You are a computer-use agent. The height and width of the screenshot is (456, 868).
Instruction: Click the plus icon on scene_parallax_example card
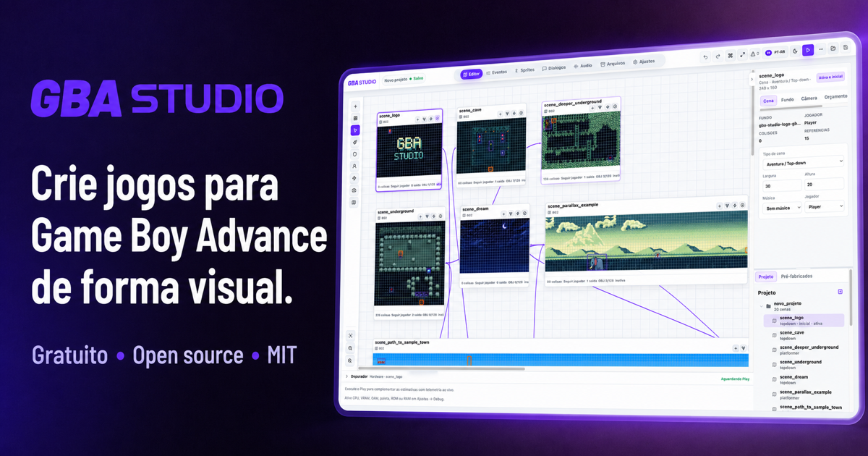(719, 206)
